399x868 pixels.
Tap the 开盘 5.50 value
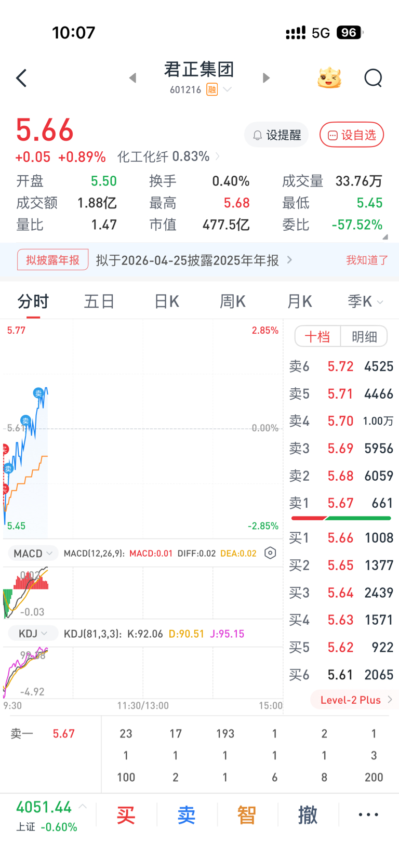pyautogui.click(x=104, y=181)
